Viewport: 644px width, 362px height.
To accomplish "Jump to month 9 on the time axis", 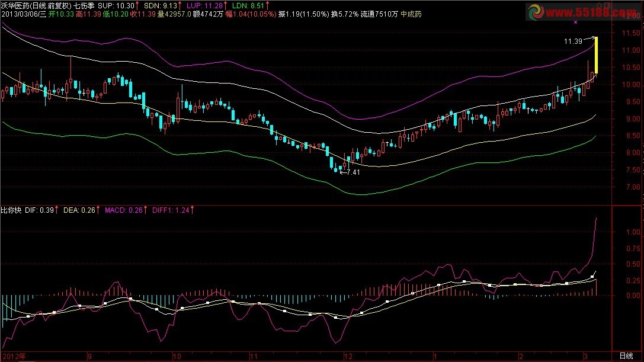I will click(x=89, y=356).
